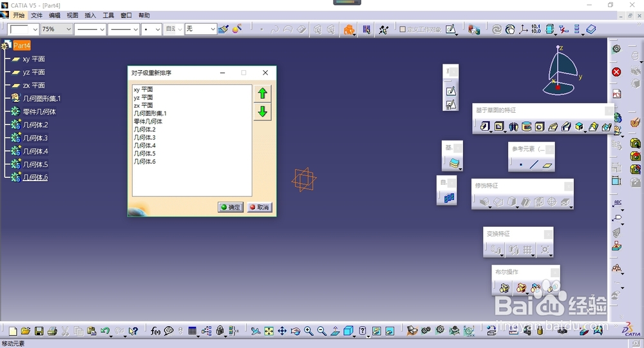Print the document
This screenshot has width=644, height=348.
52,331
